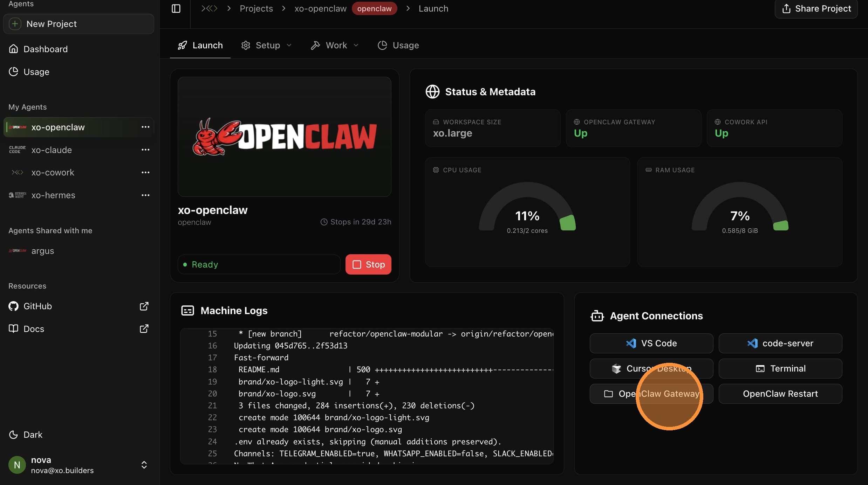The width and height of the screenshot is (868, 485).
Task: Click the Share Project button
Action: coord(816,8)
